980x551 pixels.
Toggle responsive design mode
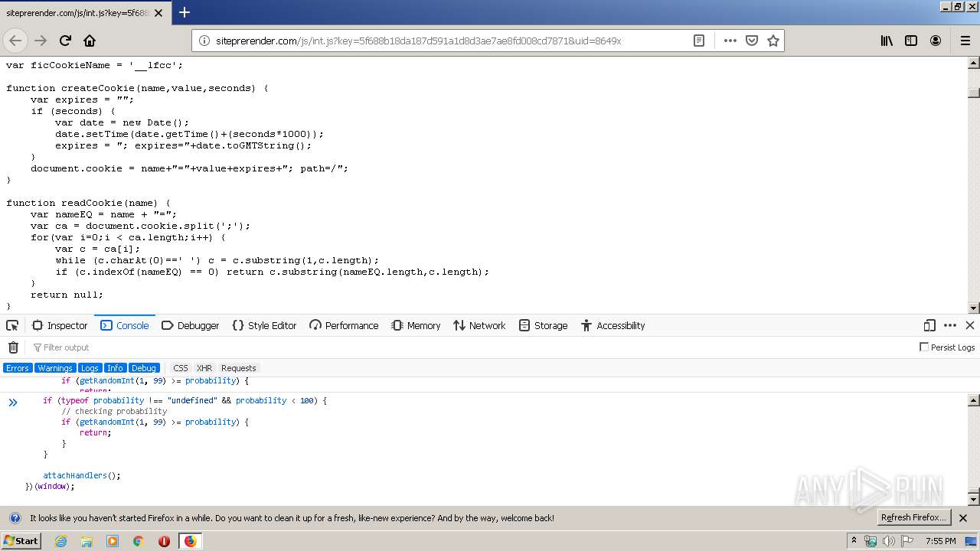(x=929, y=325)
